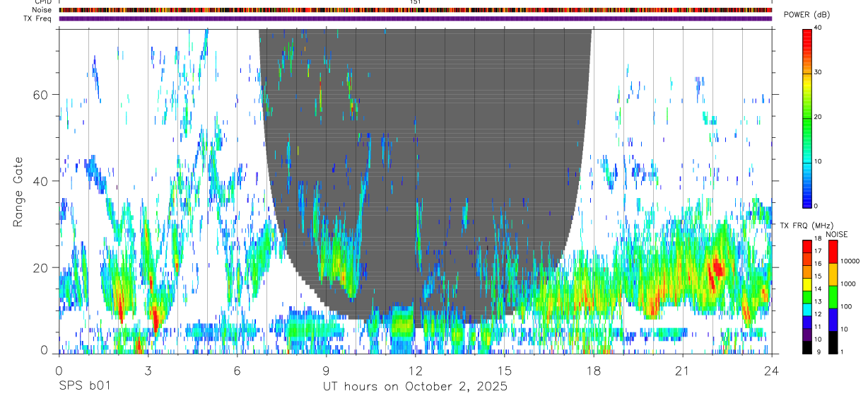Click the 0 tick of power colorbar

(816, 206)
